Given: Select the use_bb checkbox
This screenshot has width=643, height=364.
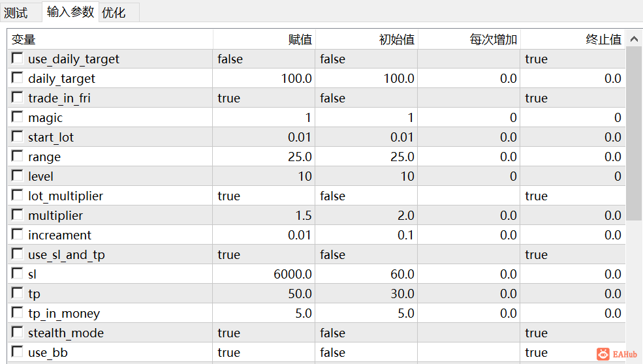Looking at the screenshot, I should click(x=17, y=352).
